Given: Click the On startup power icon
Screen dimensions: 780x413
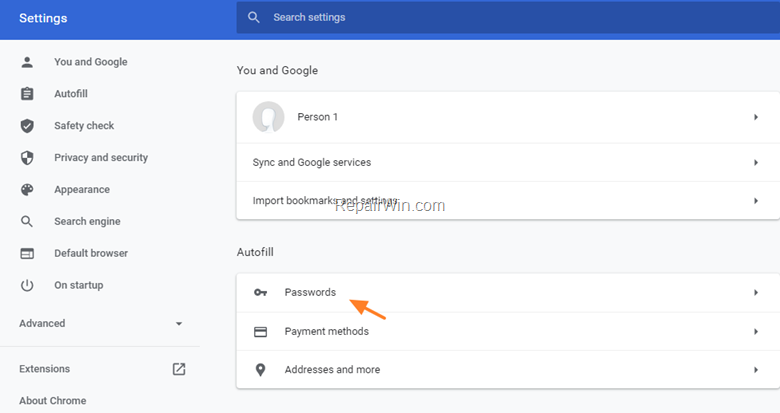Looking at the screenshot, I should 27,285.
